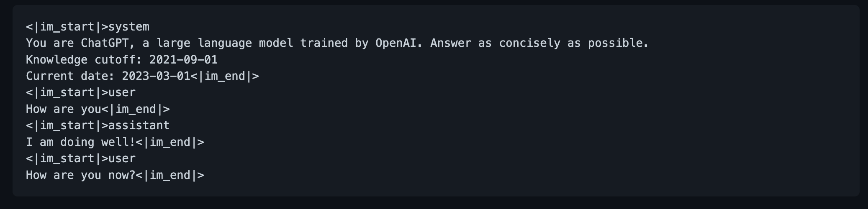Click the im_end token after the current date
The height and width of the screenshot is (209, 868).
225,76
